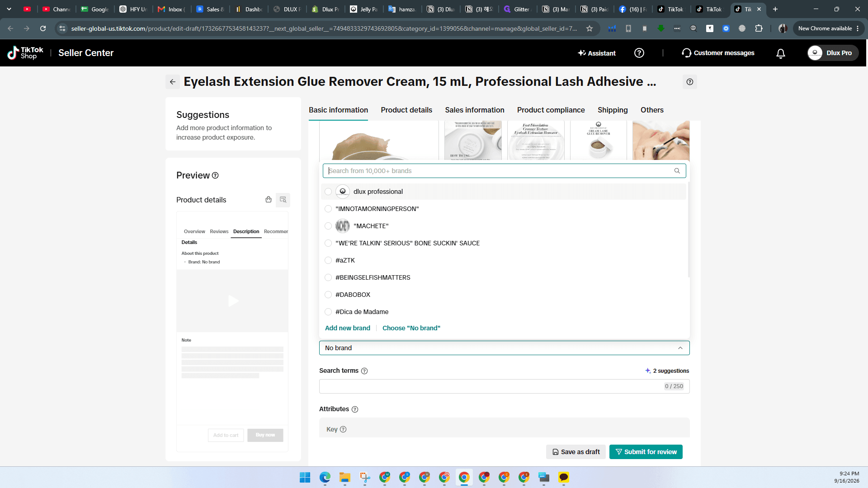Click Submit for review button
Screen dimensions: 868x488
[646, 452]
